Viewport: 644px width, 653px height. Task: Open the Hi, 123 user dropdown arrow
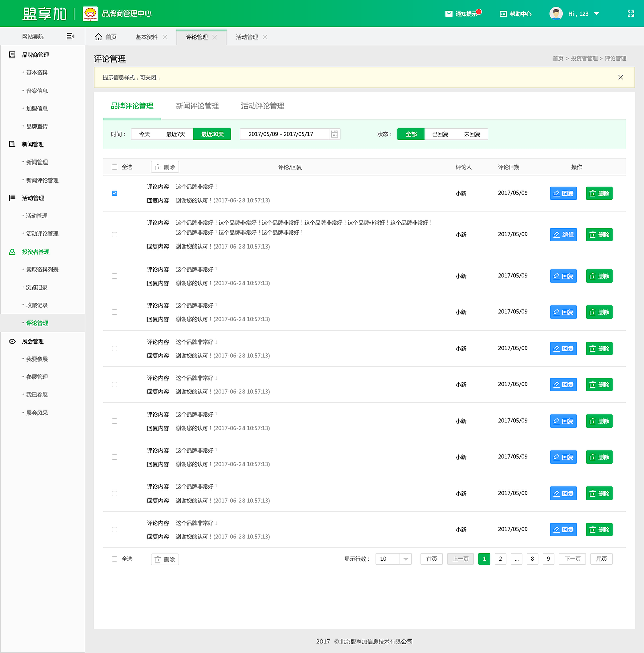coord(597,14)
